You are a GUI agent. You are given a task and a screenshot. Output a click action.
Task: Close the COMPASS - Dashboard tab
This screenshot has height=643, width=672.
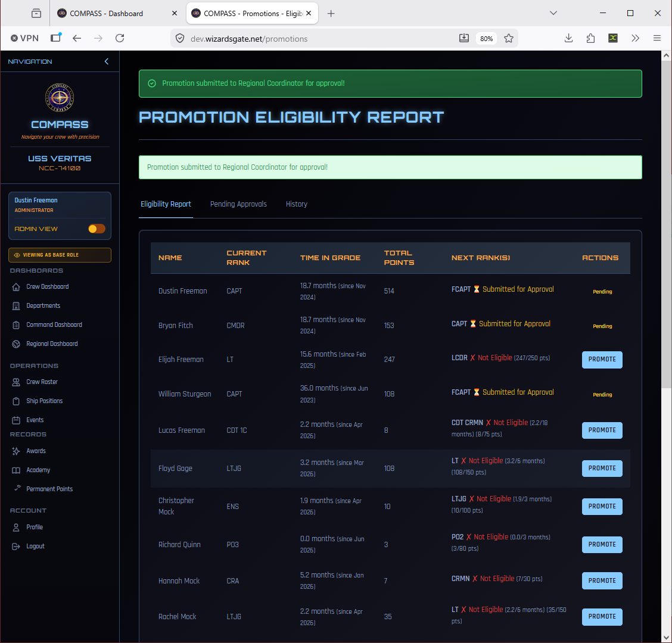click(175, 13)
